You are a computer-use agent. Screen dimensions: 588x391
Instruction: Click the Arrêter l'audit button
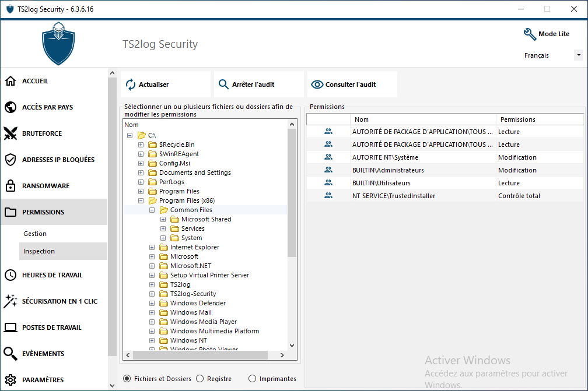pyautogui.click(x=259, y=84)
